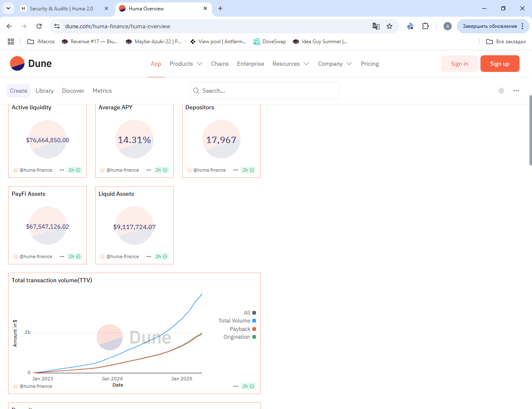
Task: Click the 14.31% Average APY value
Action: pyautogui.click(x=134, y=140)
